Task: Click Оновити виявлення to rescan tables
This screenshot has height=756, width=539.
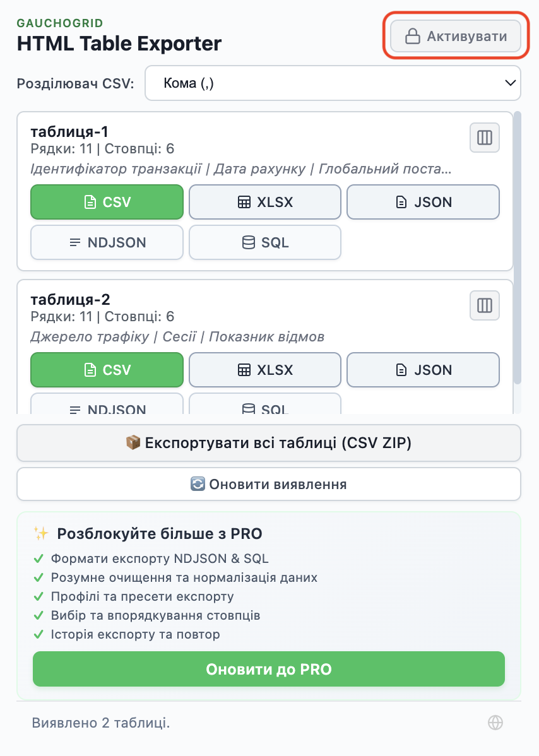Action: pos(269,483)
